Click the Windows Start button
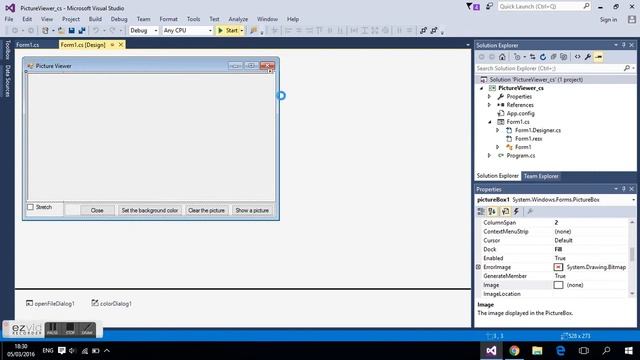Screen dimensions: 640x360 [x=629, y=351]
